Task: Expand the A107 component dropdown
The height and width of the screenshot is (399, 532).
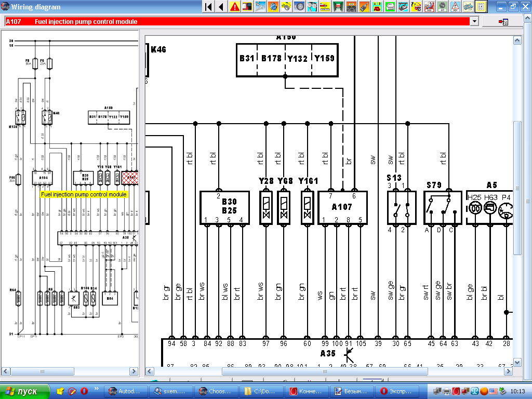Action: (474, 21)
